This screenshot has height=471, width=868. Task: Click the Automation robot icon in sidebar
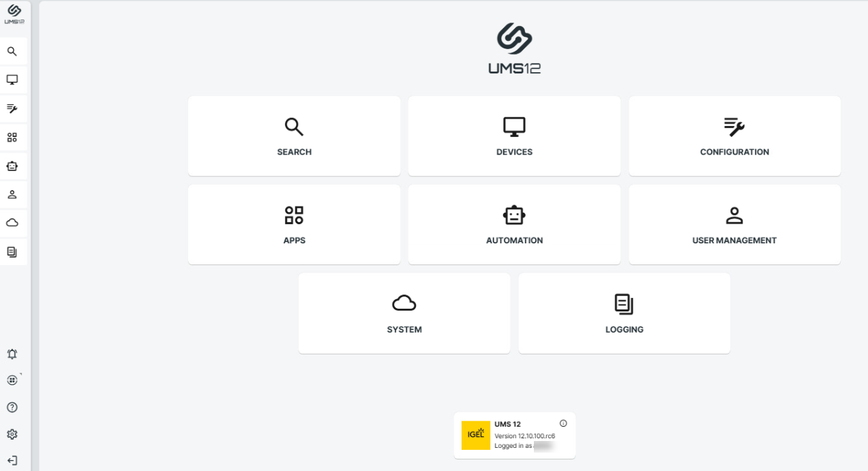click(x=12, y=166)
